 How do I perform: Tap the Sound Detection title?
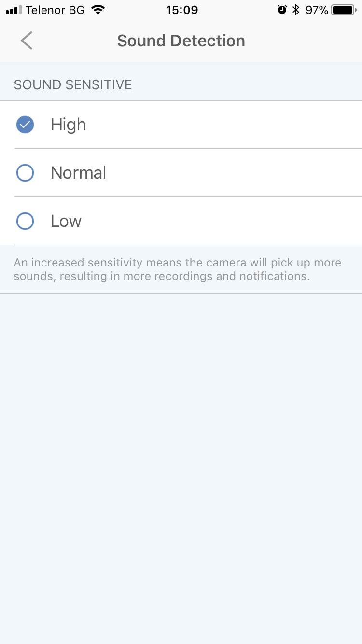tap(181, 41)
